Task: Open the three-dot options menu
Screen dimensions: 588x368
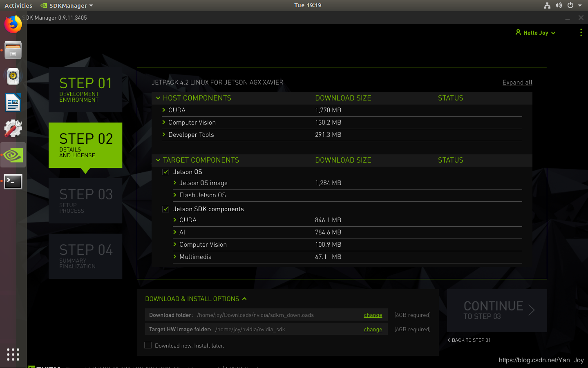Action: click(x=581, y=32)
